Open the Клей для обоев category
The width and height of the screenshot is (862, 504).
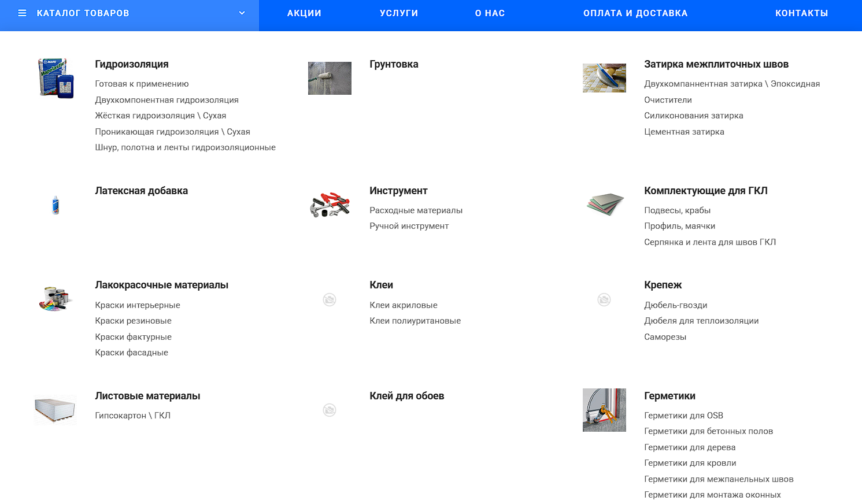(x=407, y=396)
